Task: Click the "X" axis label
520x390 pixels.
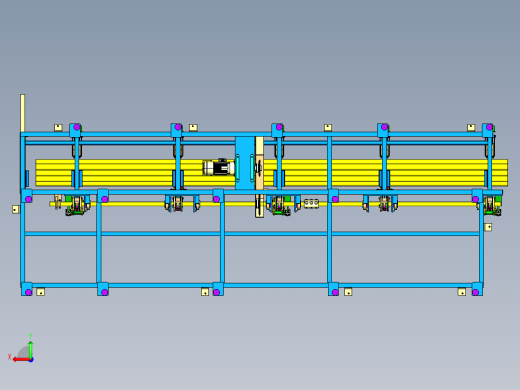Action: point(9,357)
